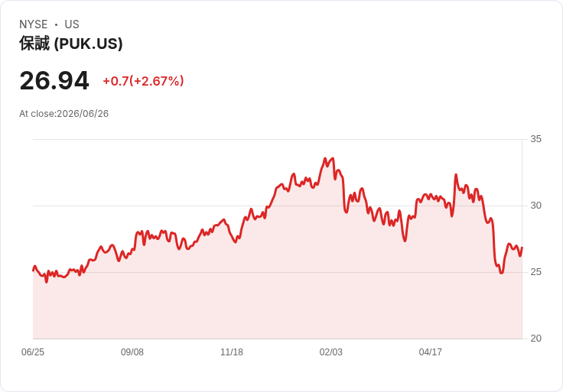563x392 pixels.
Task: Click the line's starting point at 06/25
Action: 33,271
